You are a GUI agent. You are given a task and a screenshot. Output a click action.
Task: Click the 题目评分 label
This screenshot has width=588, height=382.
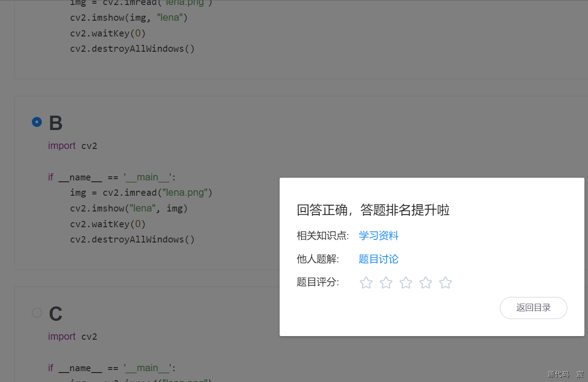tap(318, 283)
